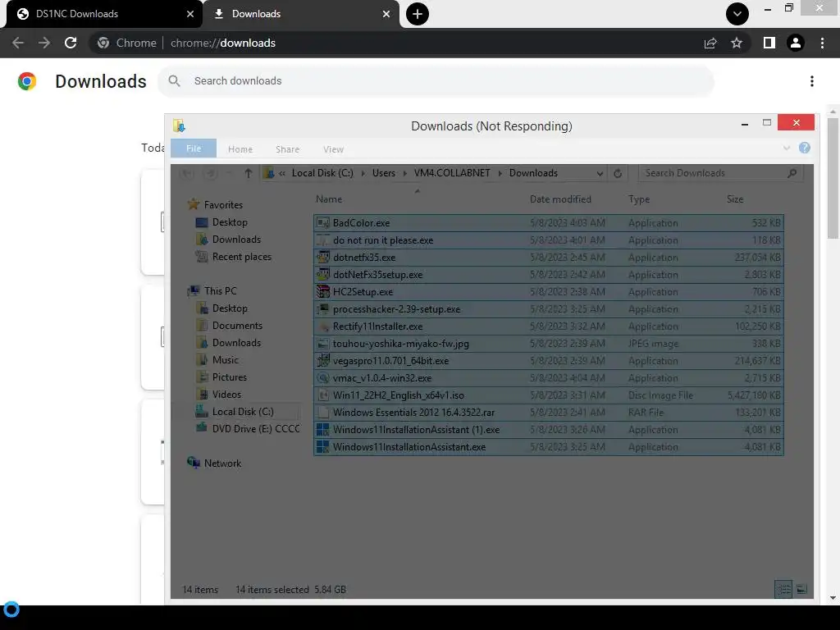Image resolution: width=840 pixels, height=630 pixels.
Task: Expand the arrow after VM4.COLLABNET breadcrumb
Action: pyautogui.click(x=500, y=173)
